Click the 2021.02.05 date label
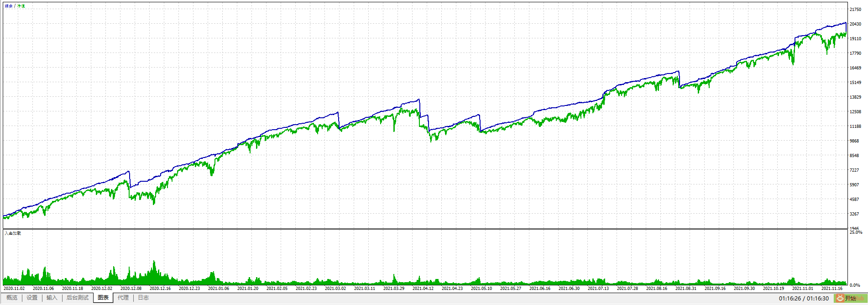 pos(277,288)
